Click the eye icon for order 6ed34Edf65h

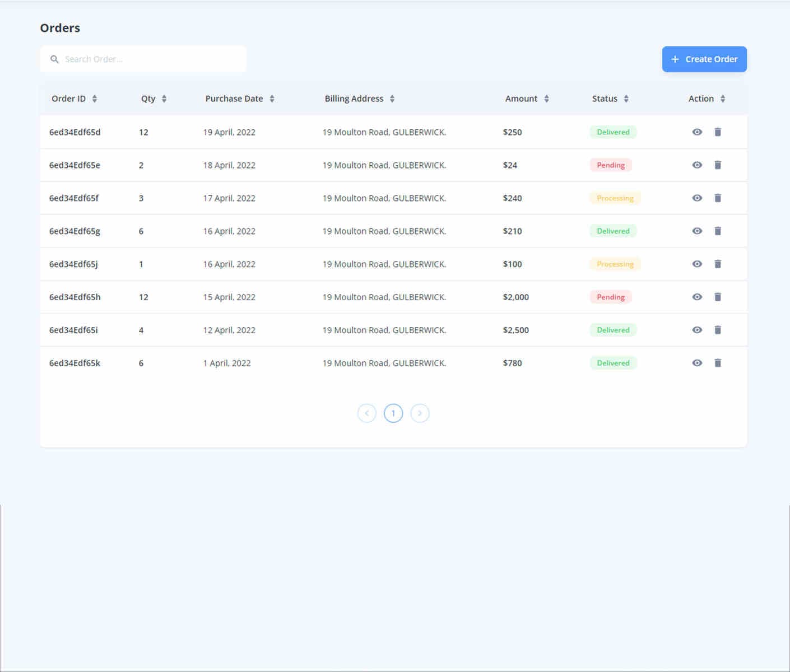tap(697, 297)
